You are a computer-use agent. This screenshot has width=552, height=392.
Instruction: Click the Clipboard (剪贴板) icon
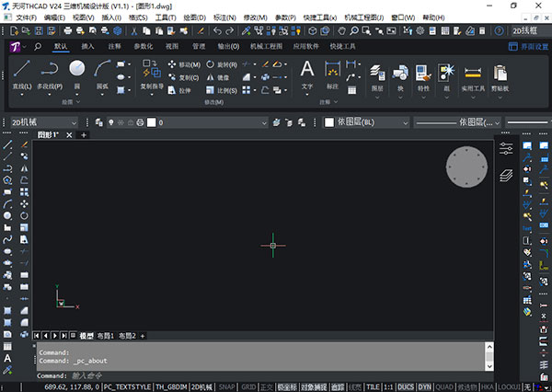tap(500, 73)
